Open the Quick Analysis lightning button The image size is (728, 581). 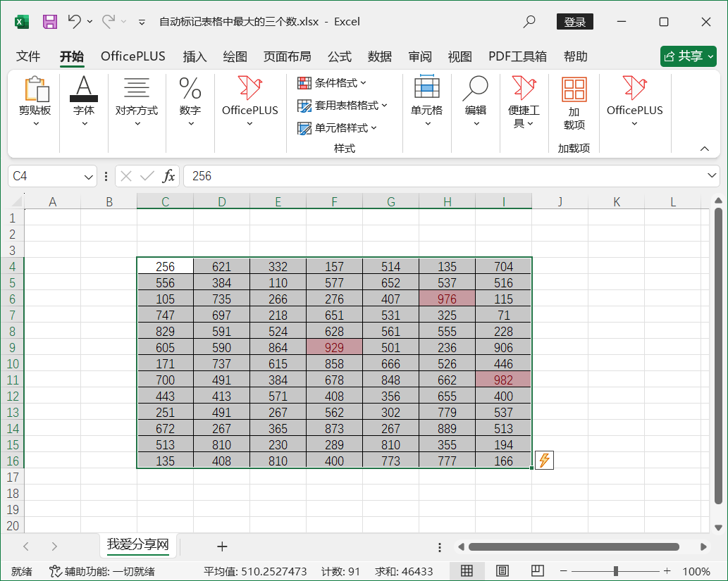pos(544,461)
